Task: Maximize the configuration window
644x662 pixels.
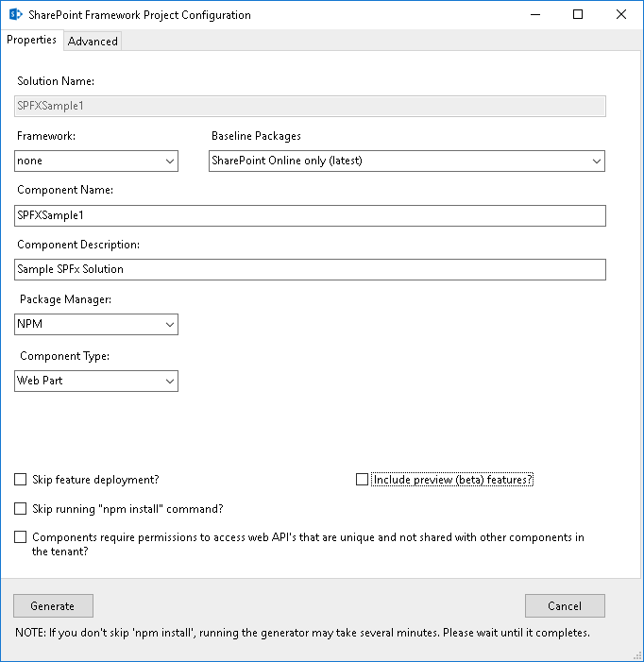Action: [578, 15]
